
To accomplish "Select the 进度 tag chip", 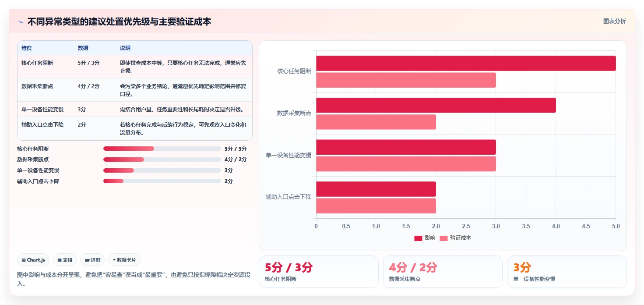I will (x=92, y=260).
